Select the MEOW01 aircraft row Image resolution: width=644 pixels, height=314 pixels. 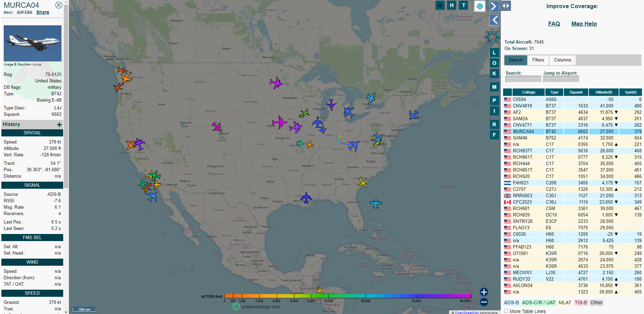pyautogui.click(x=572, y=272)
